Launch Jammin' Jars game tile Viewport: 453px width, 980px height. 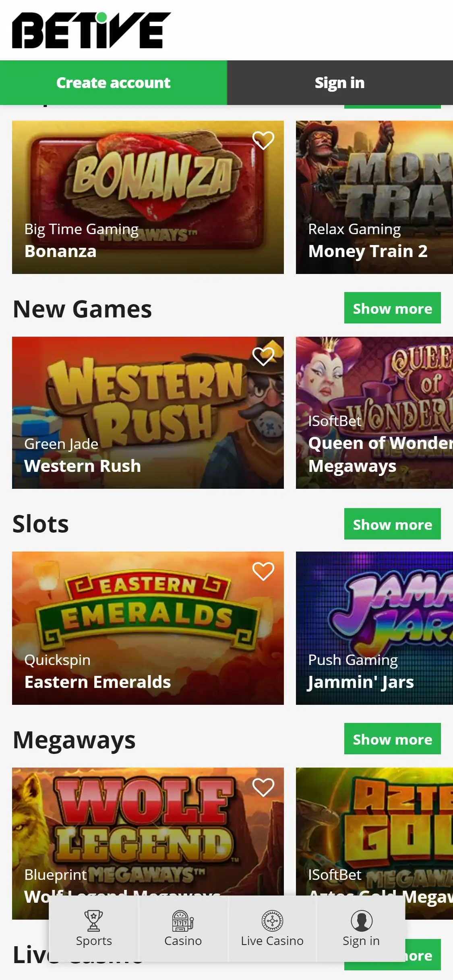[374, 628]
